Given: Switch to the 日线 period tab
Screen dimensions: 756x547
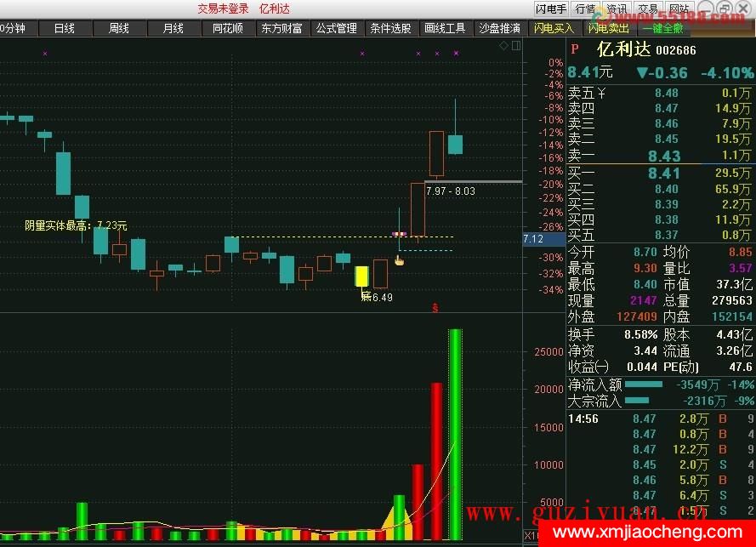Looking at the screenshot, I should coord(64,28).
